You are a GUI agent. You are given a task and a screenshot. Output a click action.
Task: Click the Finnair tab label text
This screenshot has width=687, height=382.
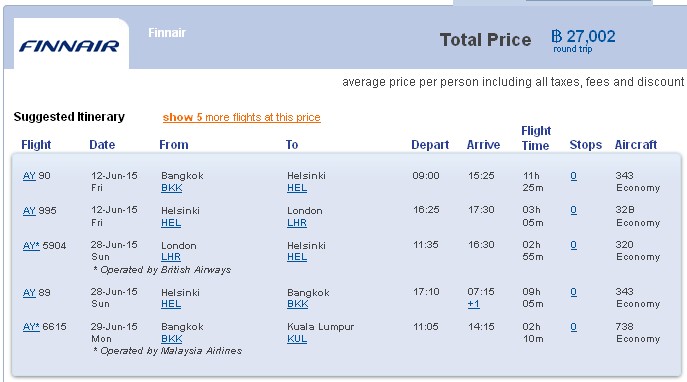click(x=167, y=33)
